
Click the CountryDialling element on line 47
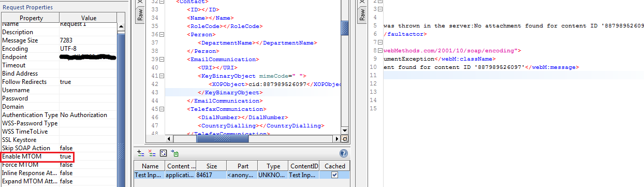pos(261,125)
